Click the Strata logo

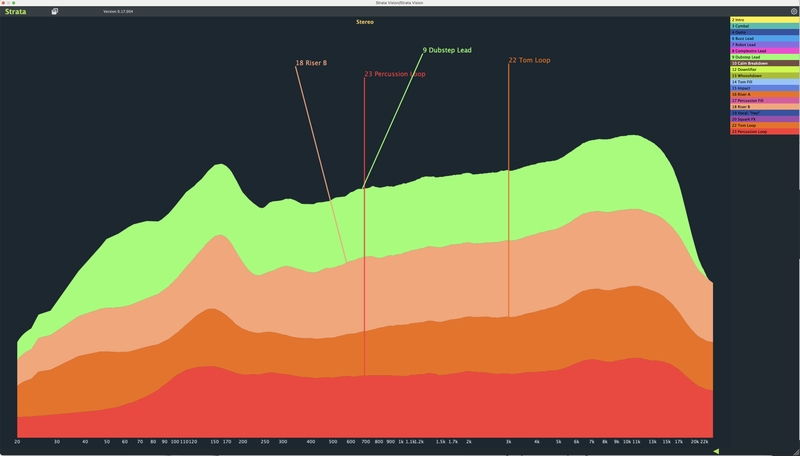(x=16, y=11)
